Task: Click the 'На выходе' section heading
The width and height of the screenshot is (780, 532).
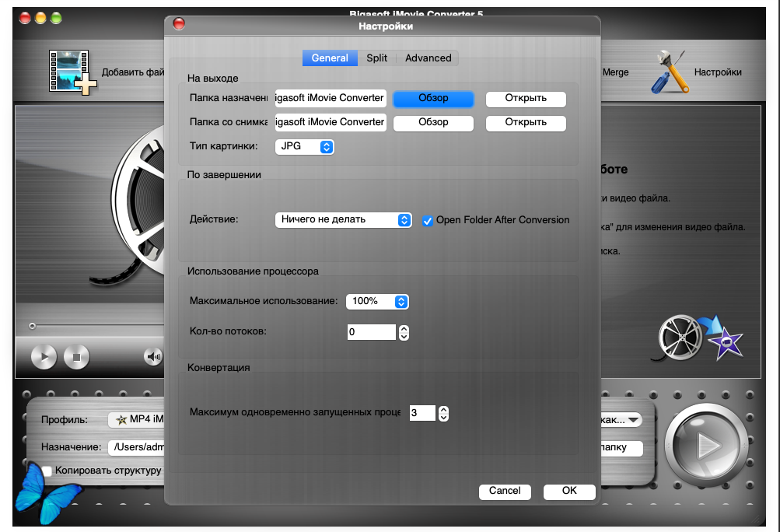Action: point(212,78)
